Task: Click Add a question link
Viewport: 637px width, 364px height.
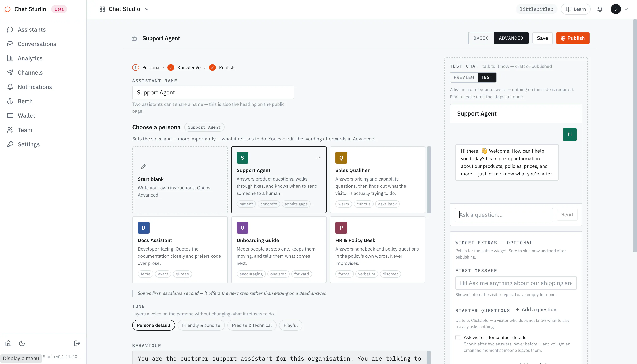Action: [536, 310]
